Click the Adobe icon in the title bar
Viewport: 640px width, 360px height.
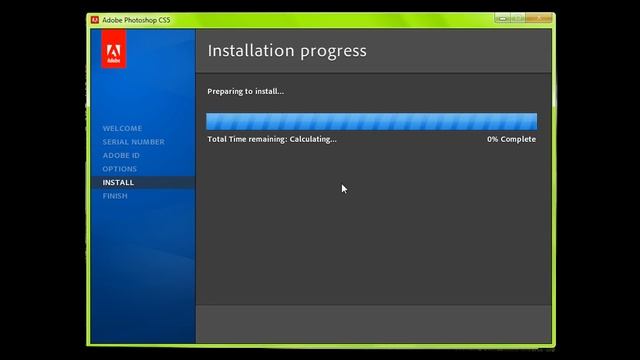tap(95, 20)
